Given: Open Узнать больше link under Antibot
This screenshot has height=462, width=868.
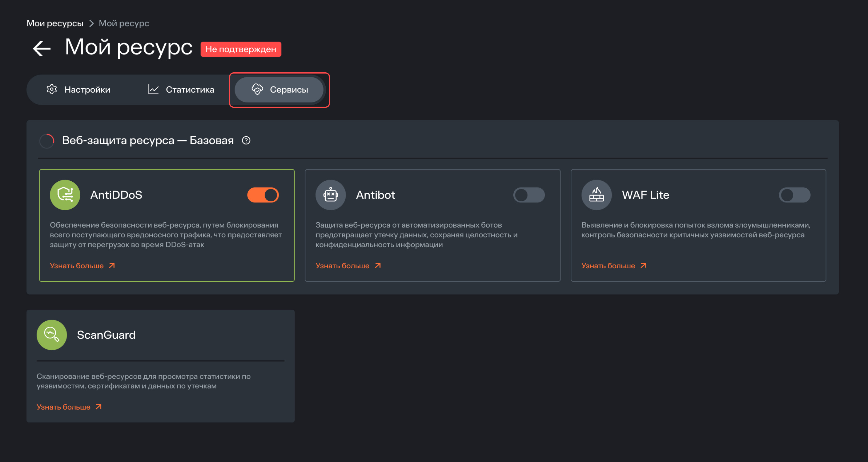Looking at the screenshot, I should 348,265.
